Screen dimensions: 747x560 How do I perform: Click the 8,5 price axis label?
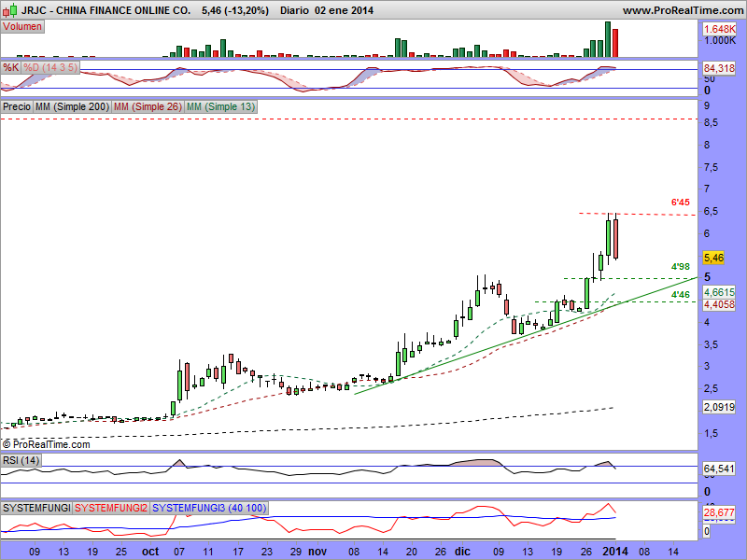712,123
